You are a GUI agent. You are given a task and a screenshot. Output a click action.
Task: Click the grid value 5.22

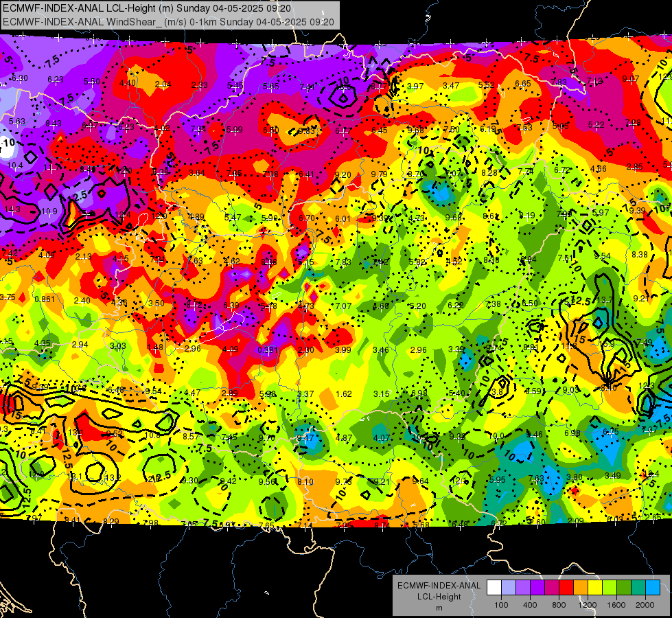point(596,125)
